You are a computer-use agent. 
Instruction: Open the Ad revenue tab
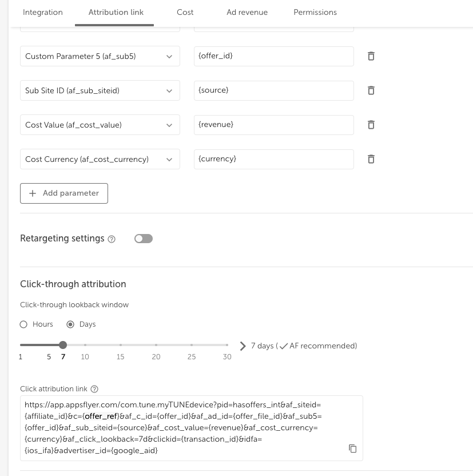(247, 13)
